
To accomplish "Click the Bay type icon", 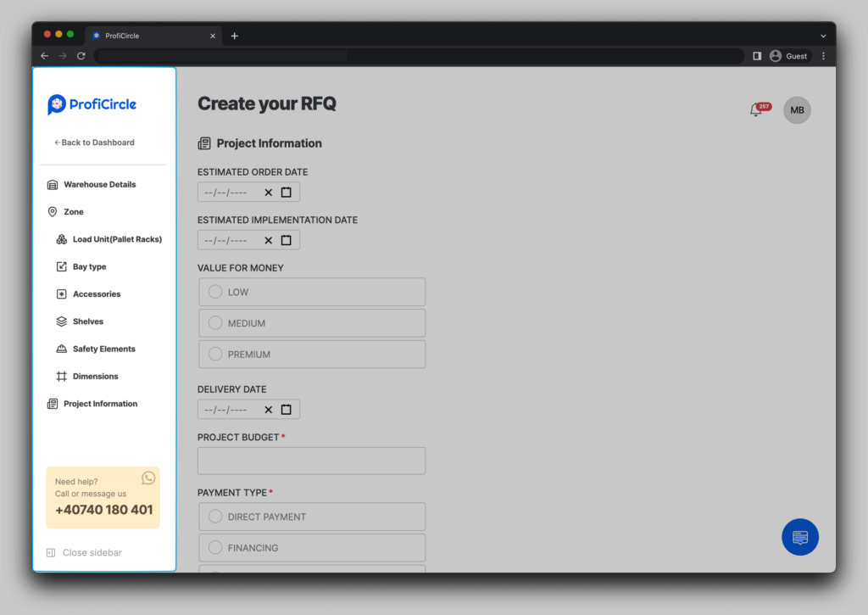I will click(61, 266).
